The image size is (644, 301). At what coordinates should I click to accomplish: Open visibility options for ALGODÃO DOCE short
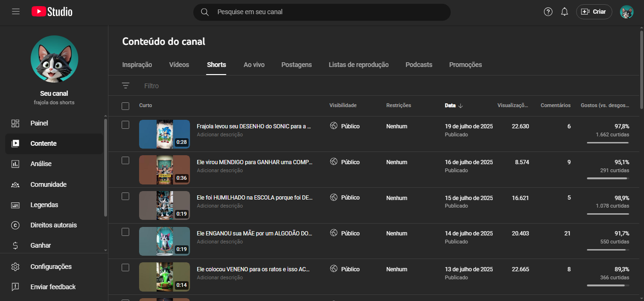tap(346, 233)
